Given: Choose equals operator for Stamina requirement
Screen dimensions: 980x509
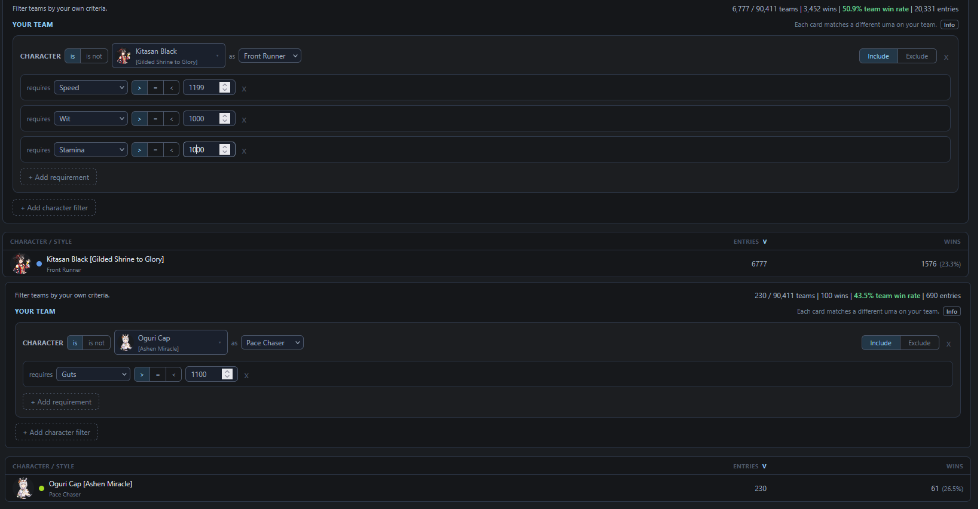Looking at the screenshot, I should point(155,150).
